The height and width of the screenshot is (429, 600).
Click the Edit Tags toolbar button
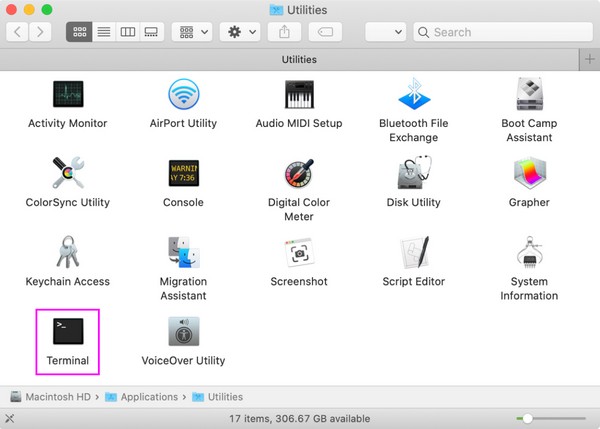[x=325, y=32]
